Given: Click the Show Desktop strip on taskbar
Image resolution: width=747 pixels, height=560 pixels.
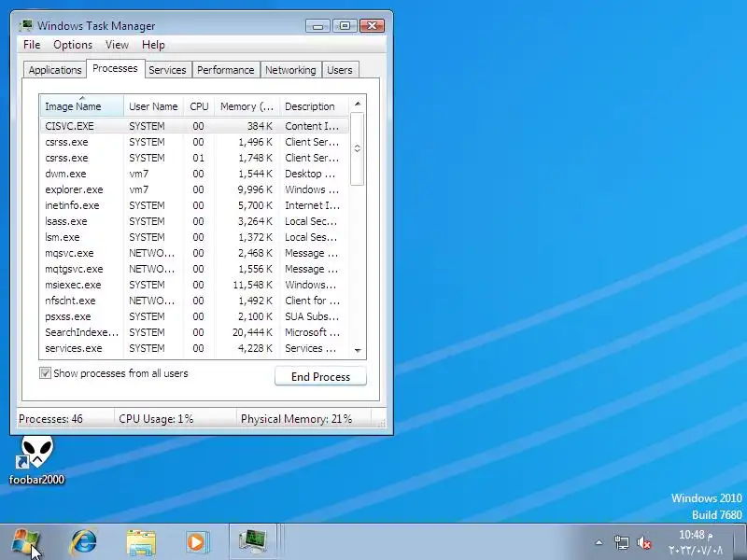Looking at the screenshot, I should (741, 542).
